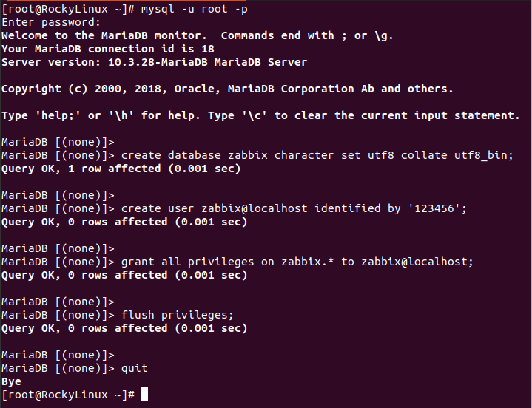532x408 pixels.
Task: Click the 'mysql -u root -p' command text
Action: (x=195, y=9)
